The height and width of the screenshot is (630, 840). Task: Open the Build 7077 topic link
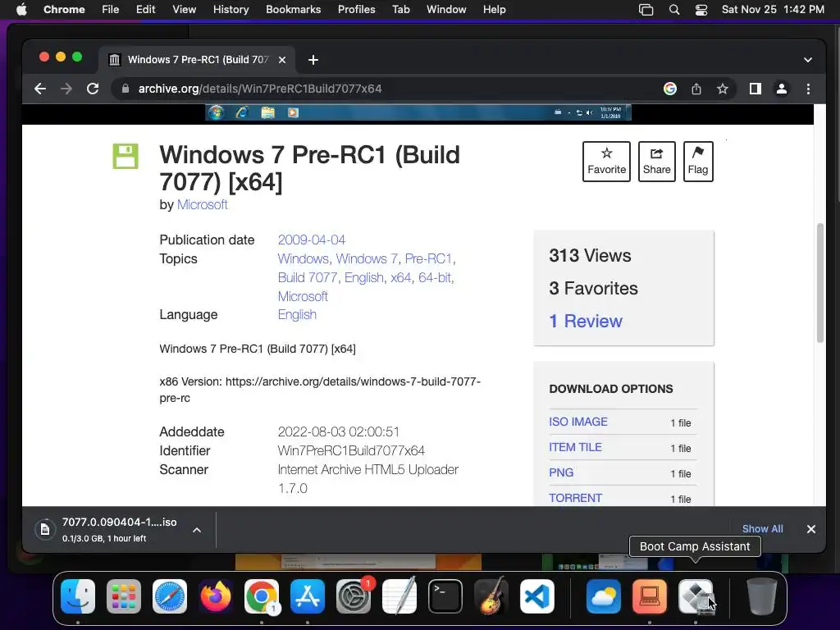[308, 277]
